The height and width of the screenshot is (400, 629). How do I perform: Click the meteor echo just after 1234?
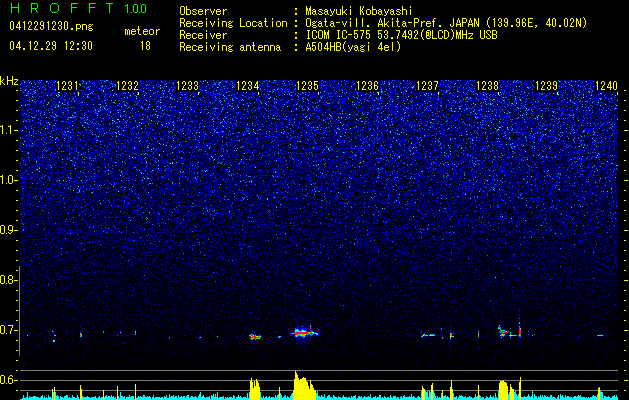[x=255, y=337]
